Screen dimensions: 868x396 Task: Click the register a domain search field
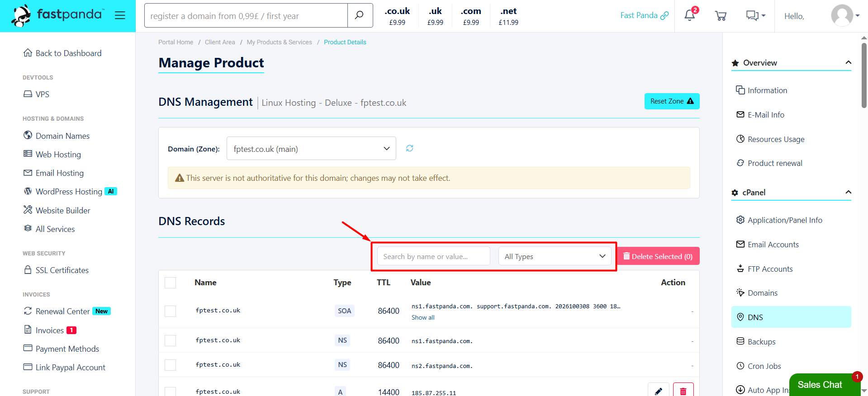(x=246, y=15)
